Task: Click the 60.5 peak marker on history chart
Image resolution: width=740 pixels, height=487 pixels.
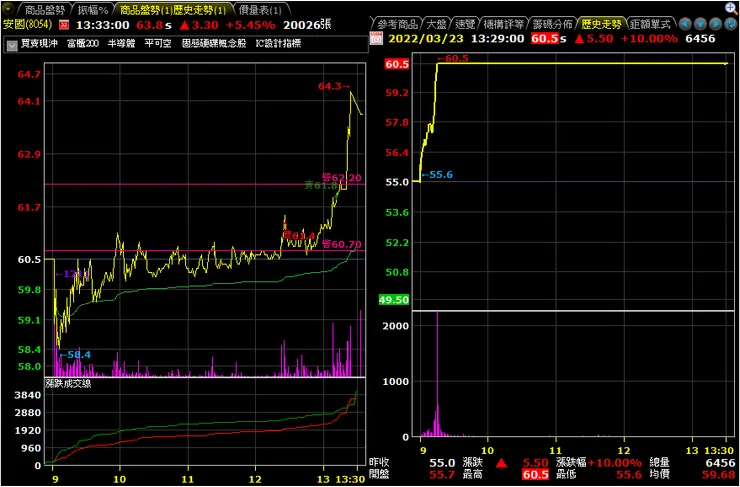Action: 452,59
